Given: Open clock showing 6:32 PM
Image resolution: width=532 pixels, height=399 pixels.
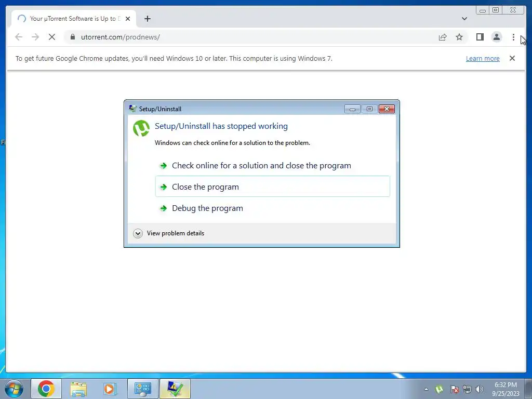Looking at the screenshot, I should click(506, 389).
